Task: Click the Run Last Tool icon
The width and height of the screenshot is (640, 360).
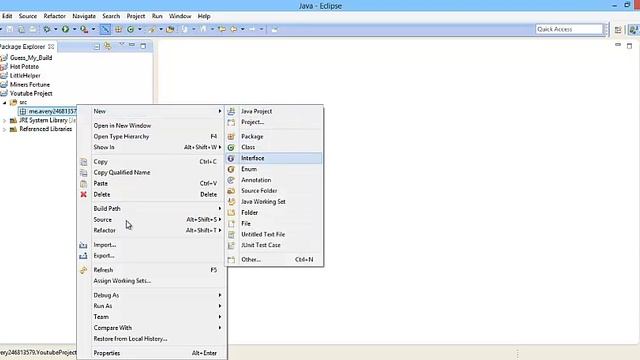Action: tap(84, 29)
